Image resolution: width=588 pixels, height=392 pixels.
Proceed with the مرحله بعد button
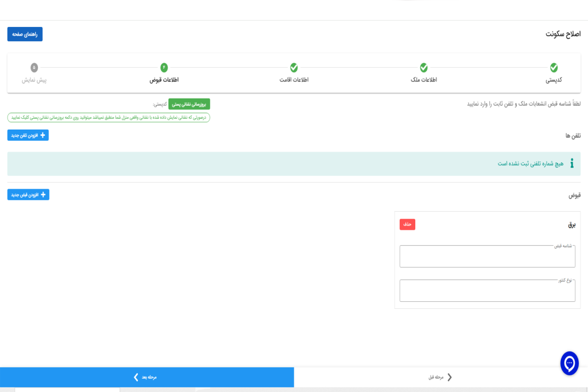tap(147, 377)
